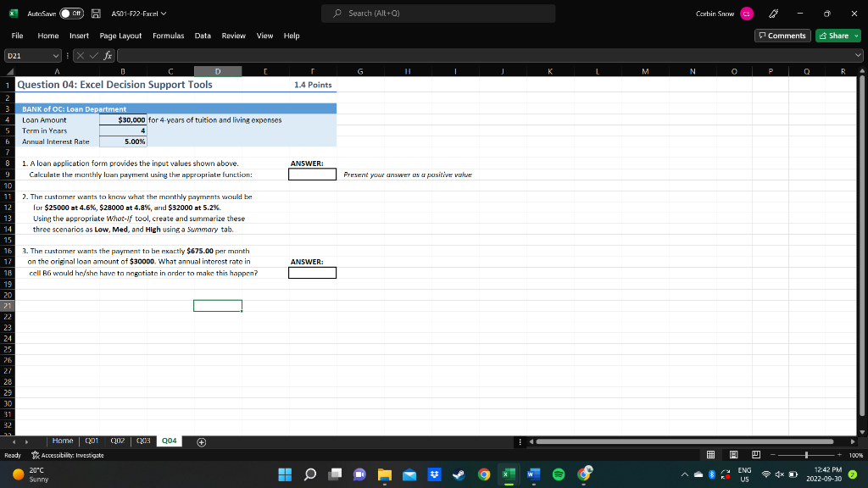The height and width of the screenshot is (488, 868).
Task: Open the Formulas ribbon tab
Action: coord(169,36)
